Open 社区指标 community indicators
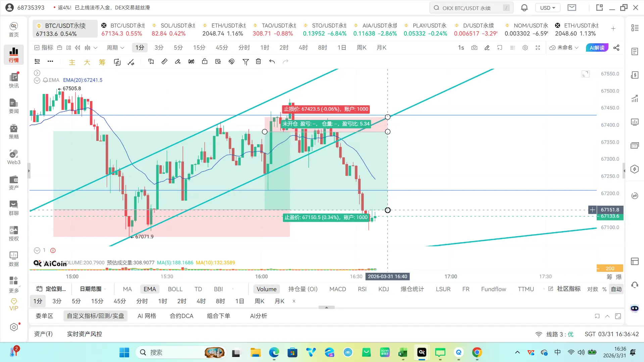The height and width of the screenshot is (362, 644). tap(564, 289)
